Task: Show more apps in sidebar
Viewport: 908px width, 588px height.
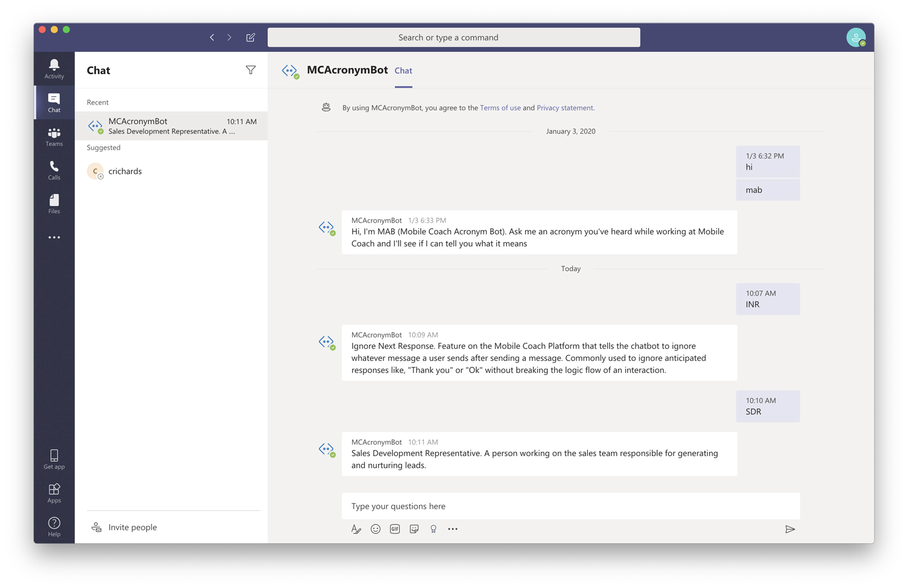Action: (54, 237)
